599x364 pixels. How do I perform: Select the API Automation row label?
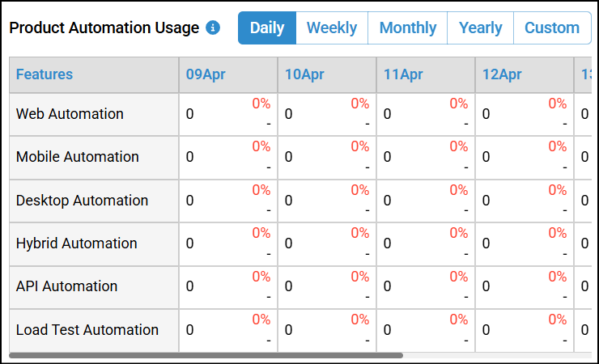pos(66,286)
